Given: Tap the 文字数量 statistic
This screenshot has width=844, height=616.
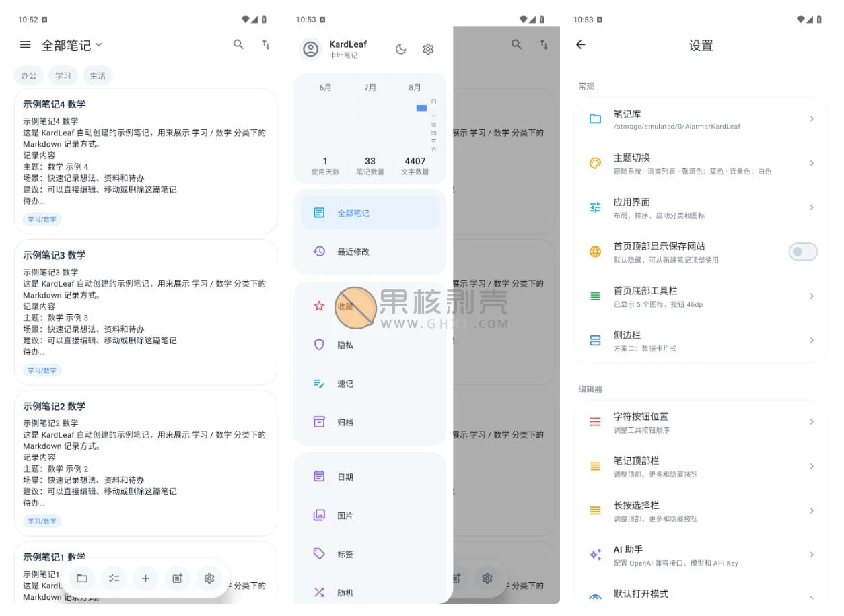Looking at the screenshot, I should coord(415,166).
